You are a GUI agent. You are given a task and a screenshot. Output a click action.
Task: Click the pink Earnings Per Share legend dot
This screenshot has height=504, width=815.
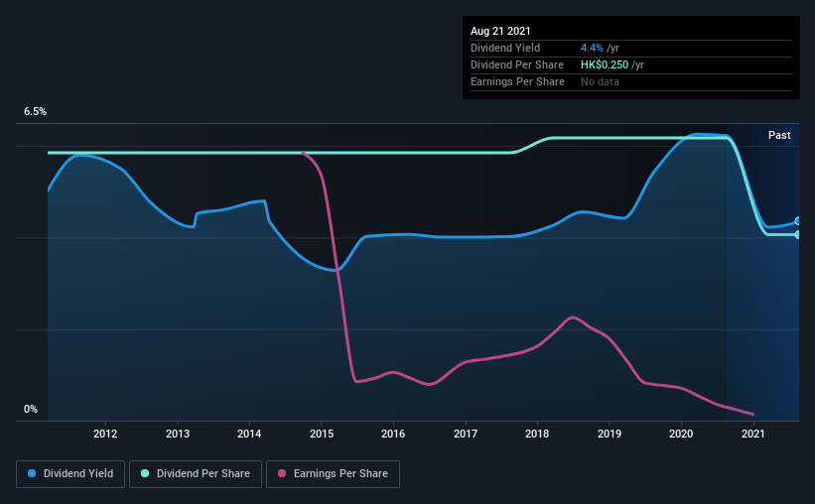[282, 473]
